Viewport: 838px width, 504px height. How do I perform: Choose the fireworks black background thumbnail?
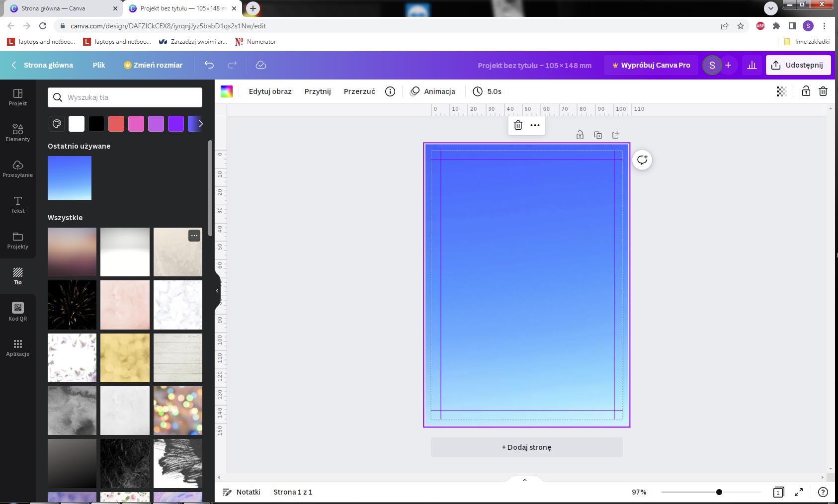(72, 305)
